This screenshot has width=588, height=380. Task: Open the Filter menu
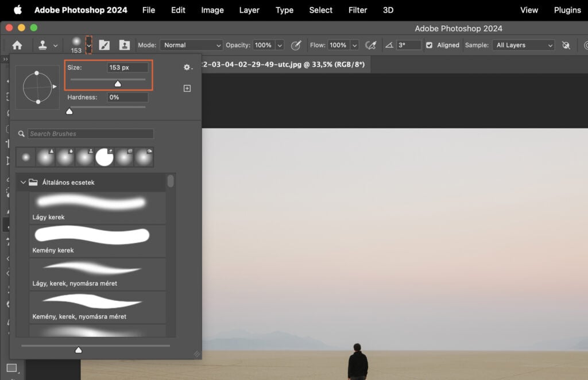(x=357, y=10)
